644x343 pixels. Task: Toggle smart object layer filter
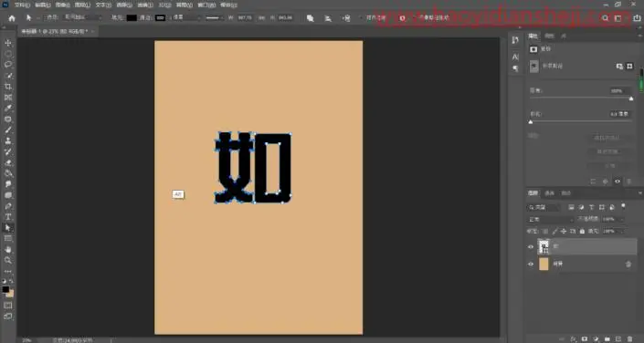click(612, 207)
